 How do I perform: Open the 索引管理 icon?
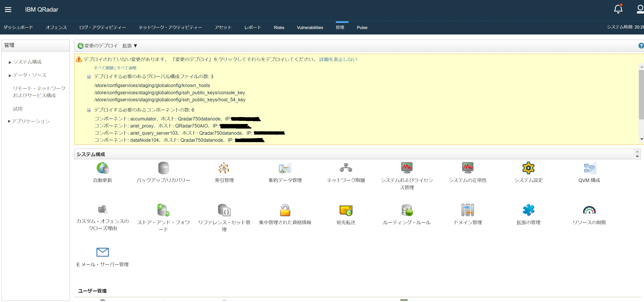(224, 168)
